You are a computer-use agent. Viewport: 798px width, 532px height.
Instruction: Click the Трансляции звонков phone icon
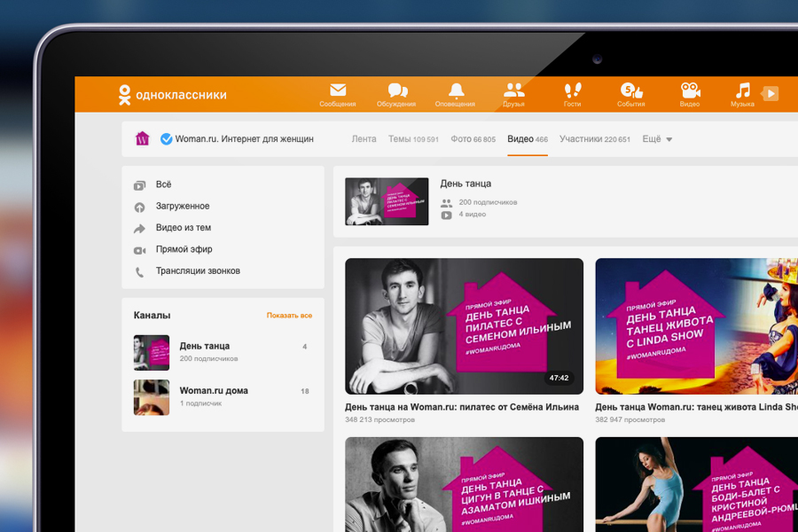[139, 272]
